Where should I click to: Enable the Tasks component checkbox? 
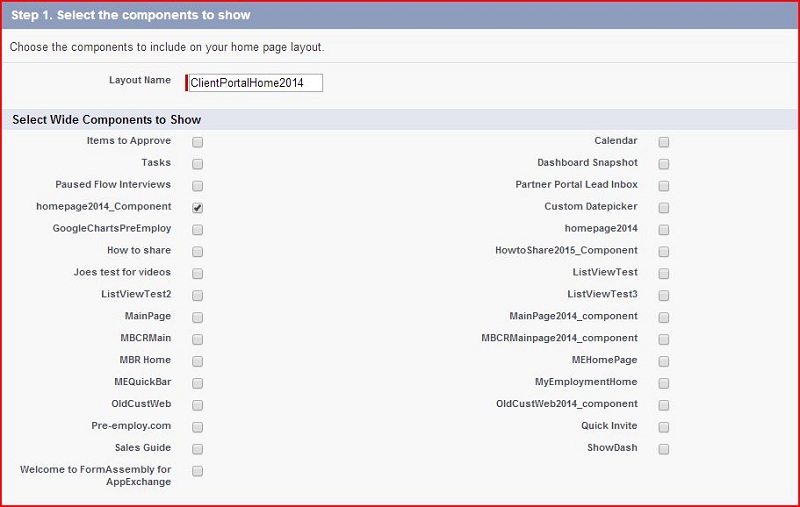click(197, 164)
